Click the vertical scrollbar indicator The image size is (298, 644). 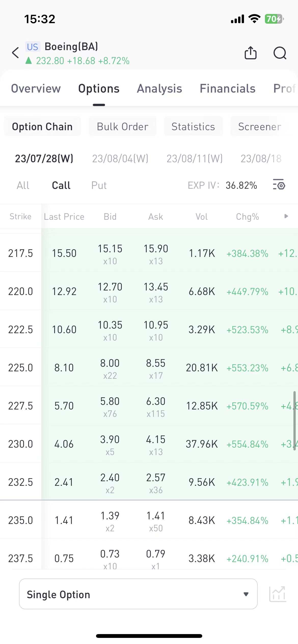click(294, 421)
